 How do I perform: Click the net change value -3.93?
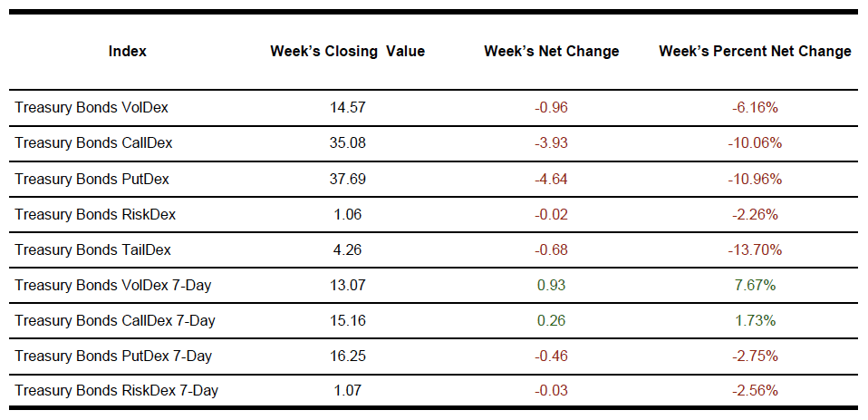551,143
